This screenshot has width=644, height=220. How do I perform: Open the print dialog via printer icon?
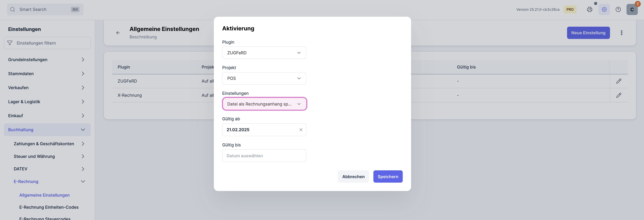[x=590, y=9]
